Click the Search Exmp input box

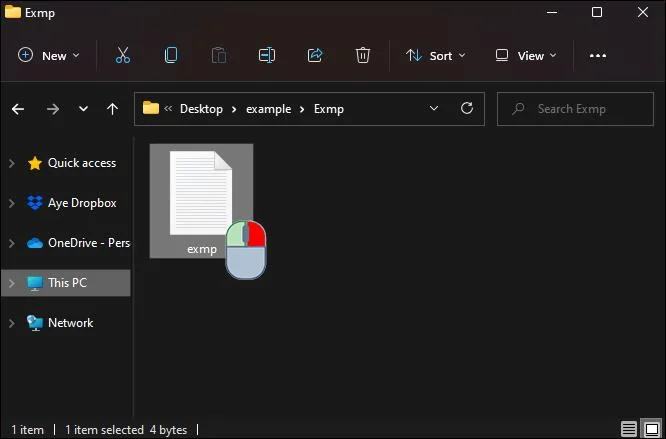click(x=576, y=109)
